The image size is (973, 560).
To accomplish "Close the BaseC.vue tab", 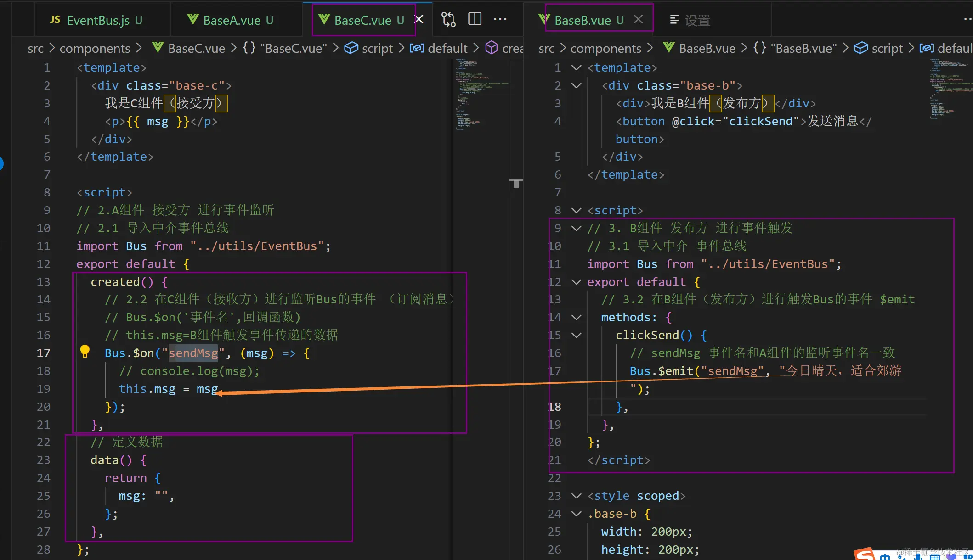I will [x=419, y=19].
